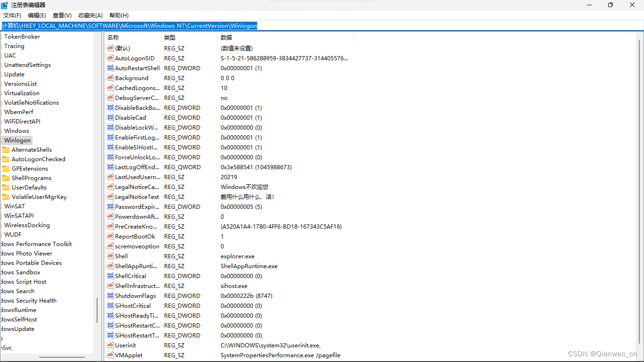This screenshot has height=362, width=644.
Task: Click the '0x0000222b (8747)' data cell
Action: (247, 296)
